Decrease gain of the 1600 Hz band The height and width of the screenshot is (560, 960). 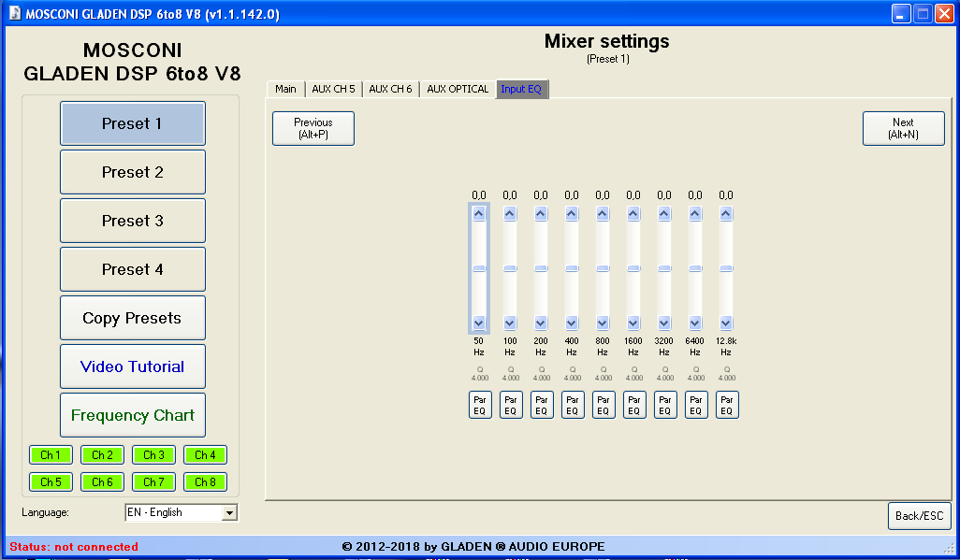(633, 323)
